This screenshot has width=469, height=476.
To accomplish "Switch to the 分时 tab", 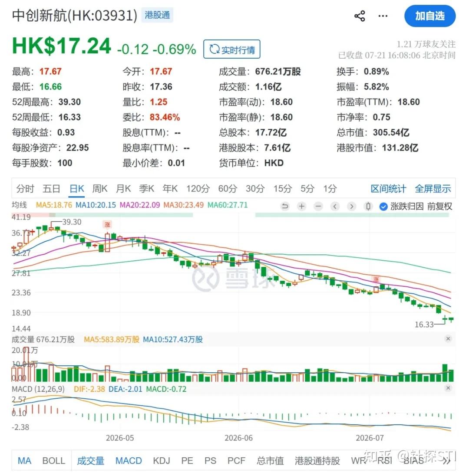I will click(25, 189).
